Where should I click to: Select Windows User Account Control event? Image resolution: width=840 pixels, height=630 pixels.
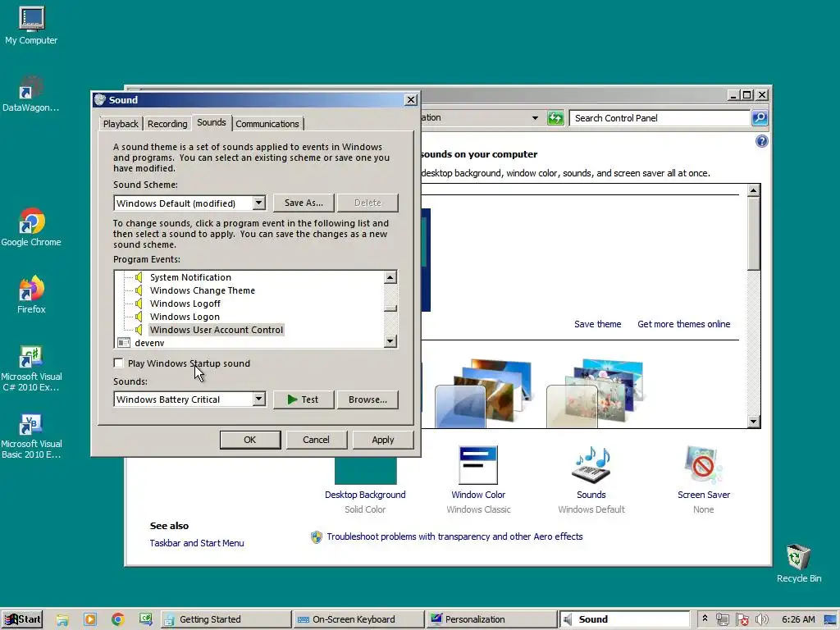tap(217, 330)
